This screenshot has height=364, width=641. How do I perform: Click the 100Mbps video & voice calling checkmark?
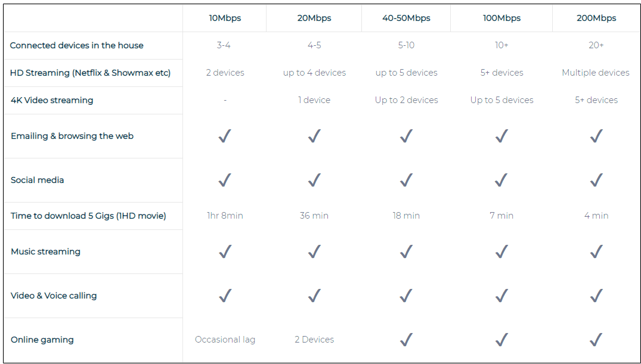[x=501, y=295]
